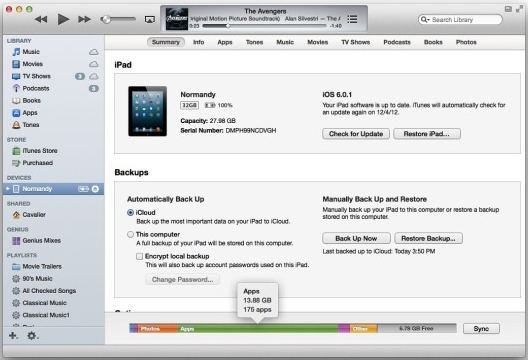Select the This computer backup option
Viewport: 528px width, 360px height.
point(131,234)
